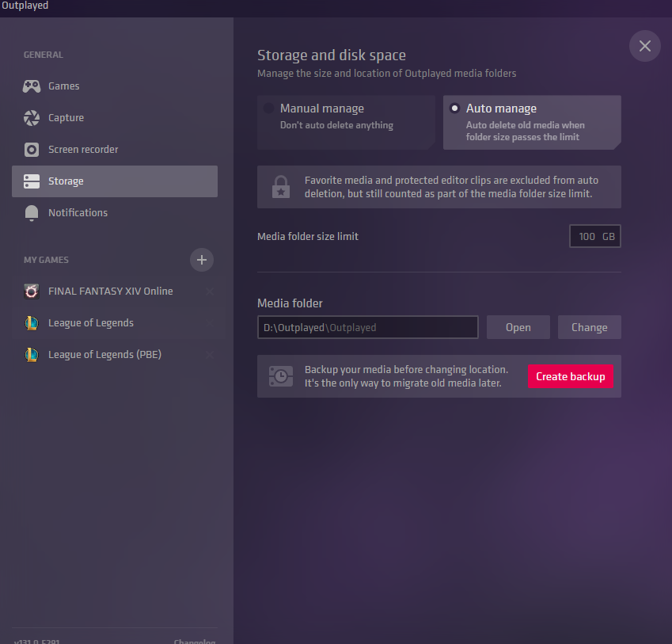This screenshot has height=644, width=672.
Task: Open Notifications settings
Action: [x=115, y=213]
